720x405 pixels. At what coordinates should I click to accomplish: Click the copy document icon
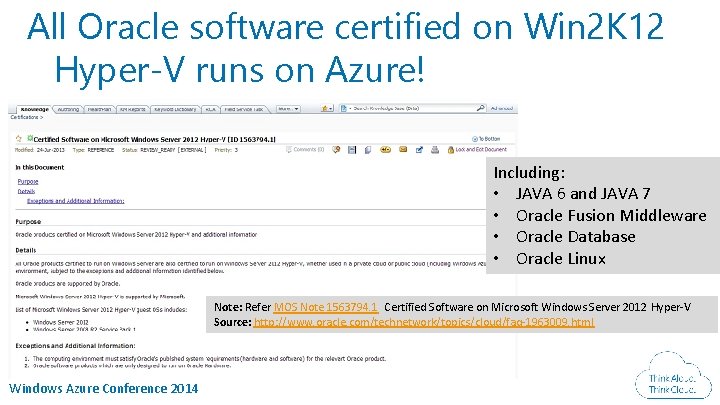pos(368,150)
